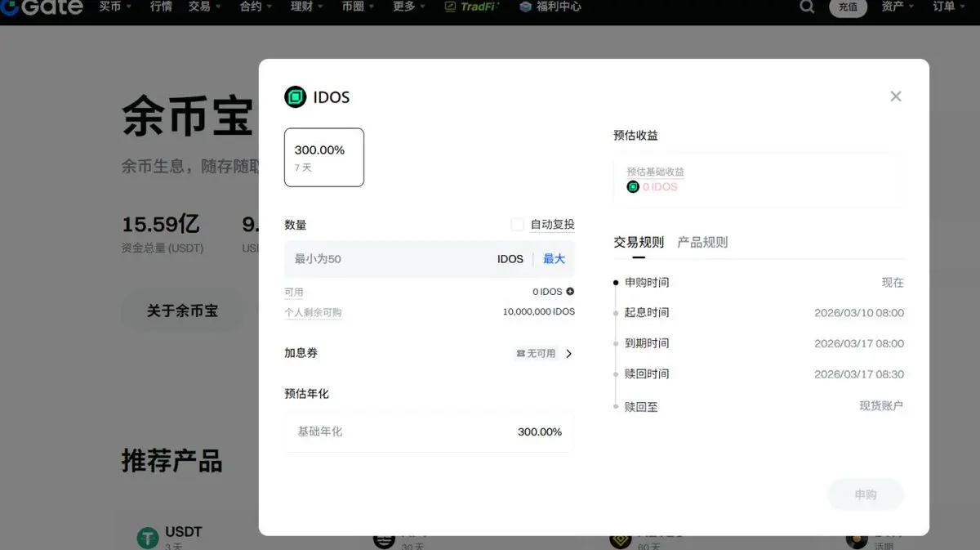980x550 pixels.
Task: Click the USDT coin icon in recommended products
Action: [148, 538]
